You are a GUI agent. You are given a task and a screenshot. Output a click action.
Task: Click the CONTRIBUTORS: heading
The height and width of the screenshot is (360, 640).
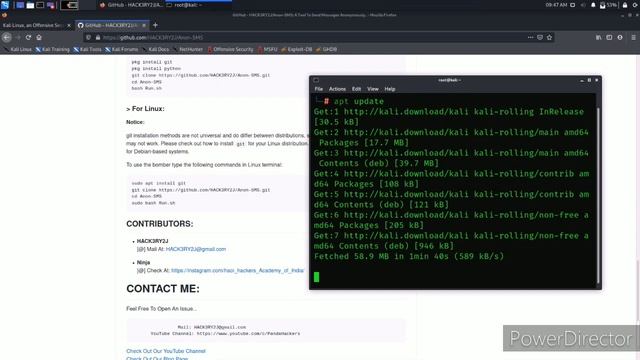tap(160, 224)
